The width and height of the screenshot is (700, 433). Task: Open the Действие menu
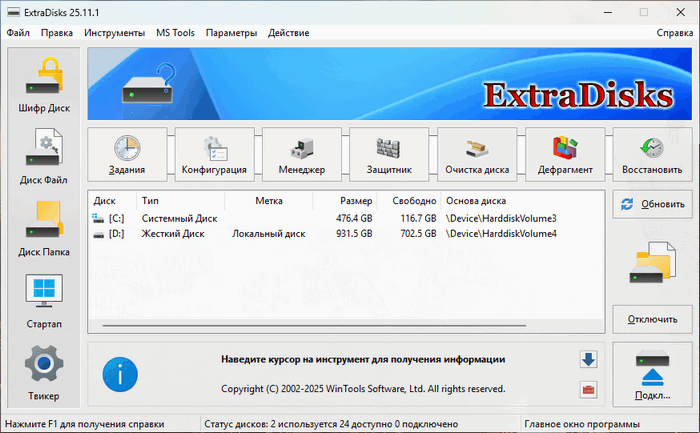click(x=288, y=33)
